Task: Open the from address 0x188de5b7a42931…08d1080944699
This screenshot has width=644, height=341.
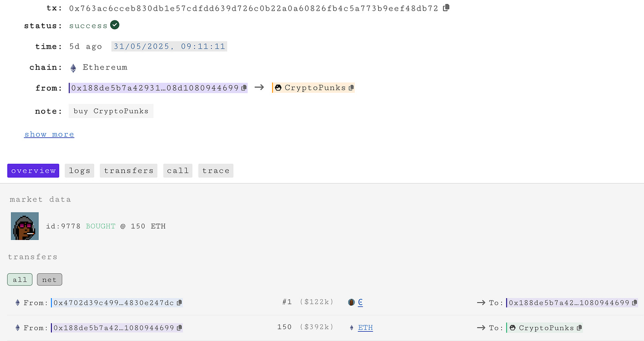Action: (x=155, y=88)
